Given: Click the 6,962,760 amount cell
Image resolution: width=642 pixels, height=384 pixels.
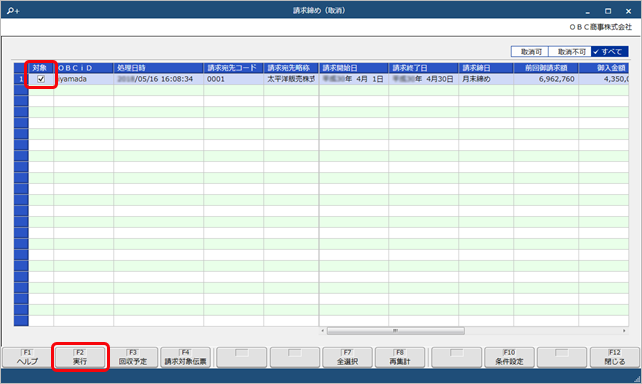Looking at the screenshot, I should click(x=546, y=79).
